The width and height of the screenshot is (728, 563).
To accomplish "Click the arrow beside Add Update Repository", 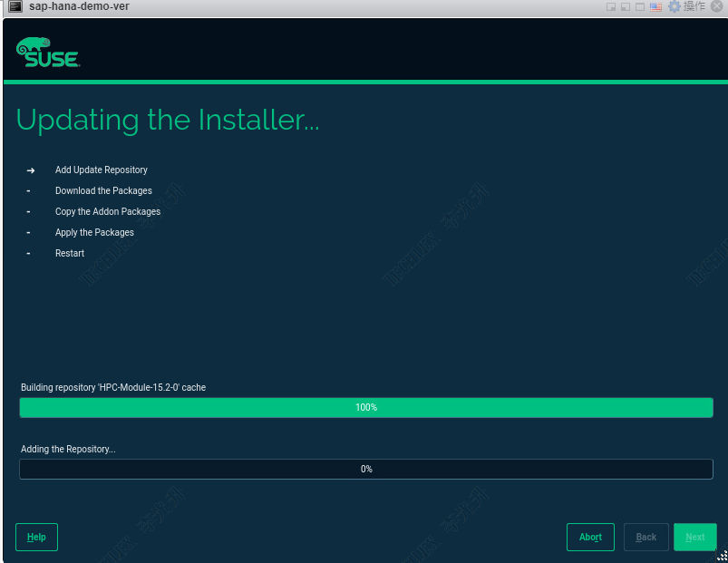I will tap(31, 170).
